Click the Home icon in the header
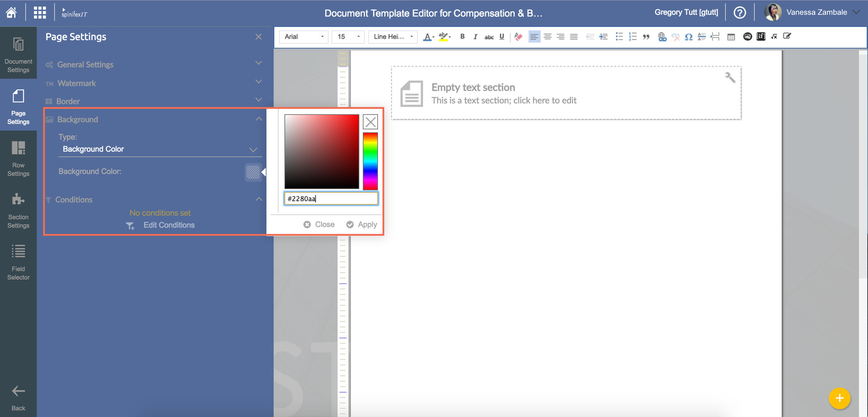 pos(11,12)
